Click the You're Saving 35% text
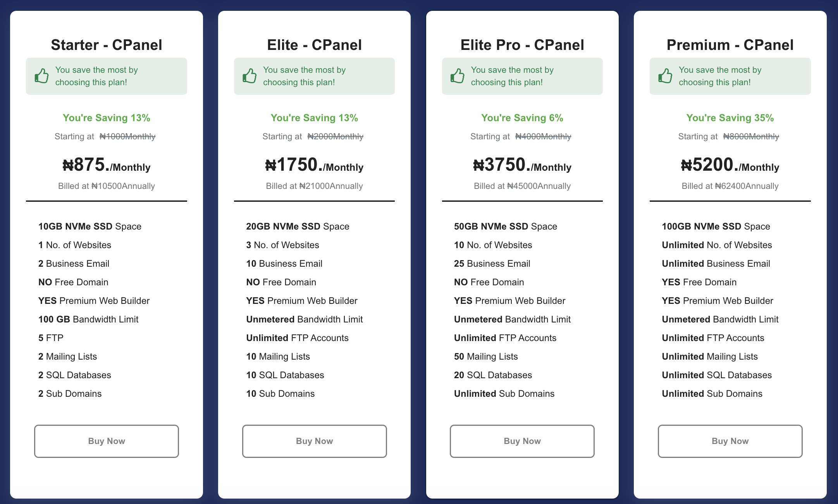838x504 pixels. pyautogui.click(x=730, y=118)
